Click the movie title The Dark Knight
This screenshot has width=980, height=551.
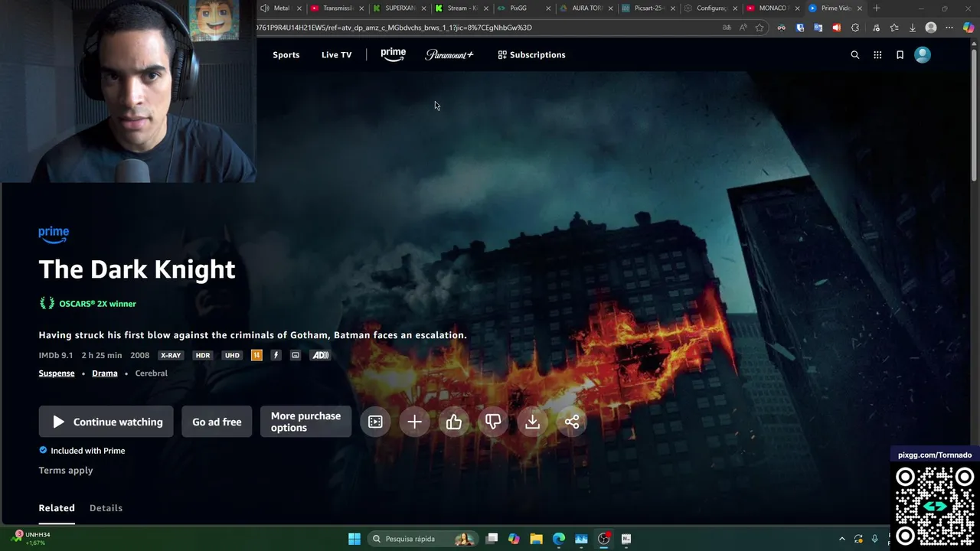pos(137,269)
